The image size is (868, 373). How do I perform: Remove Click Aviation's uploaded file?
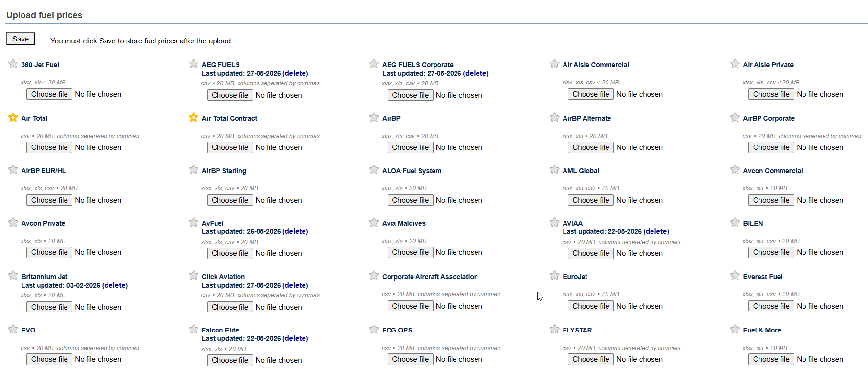click(295, 285)
